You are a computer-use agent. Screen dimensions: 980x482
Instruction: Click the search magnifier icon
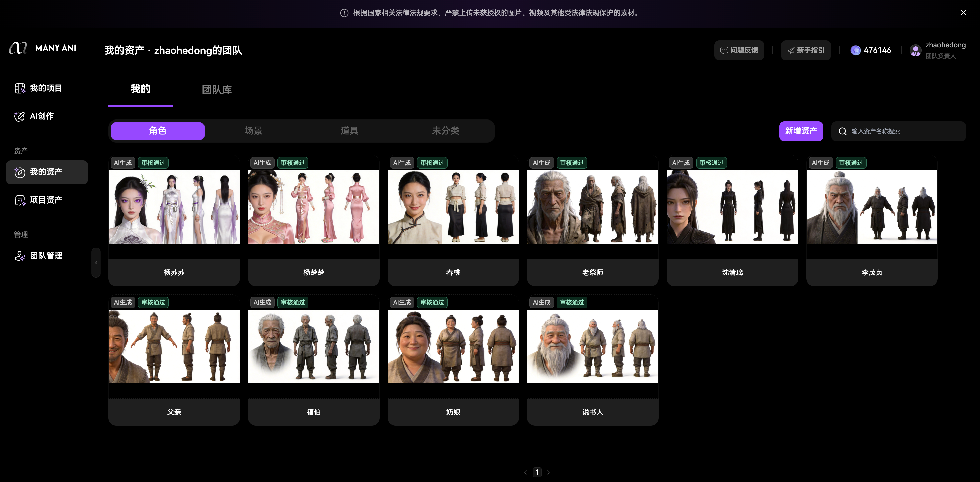(x=843, y=131)
